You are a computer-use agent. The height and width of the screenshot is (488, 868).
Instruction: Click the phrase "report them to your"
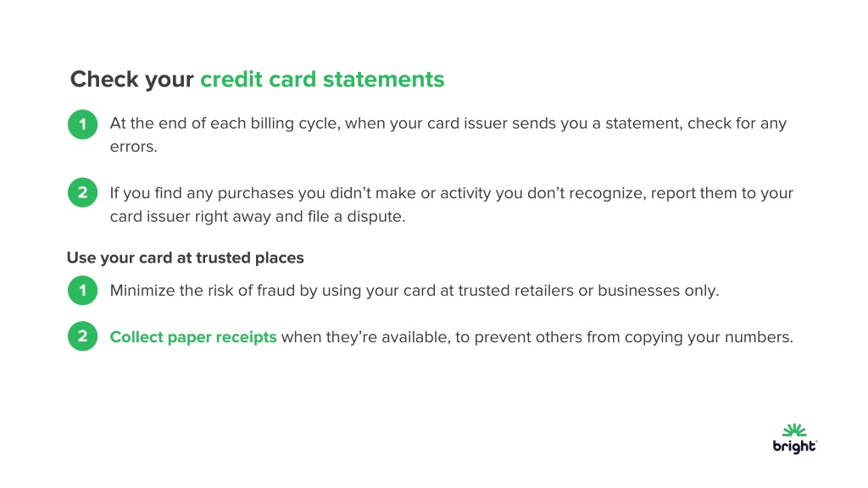pos(722,193)
